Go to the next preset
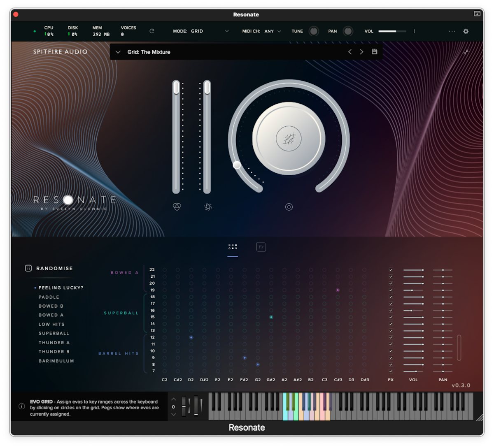This screenshot has height=448, width=494. click(361, 52)
